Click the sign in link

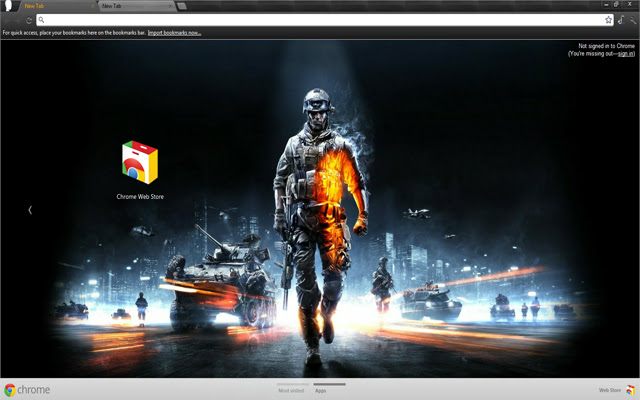(625, 53)
